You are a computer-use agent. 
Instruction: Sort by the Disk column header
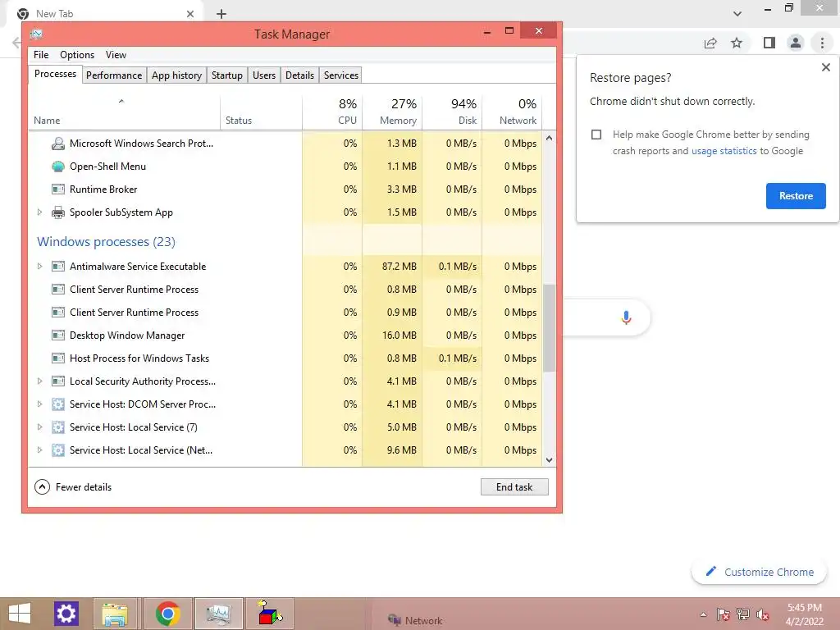click(452, 112)
